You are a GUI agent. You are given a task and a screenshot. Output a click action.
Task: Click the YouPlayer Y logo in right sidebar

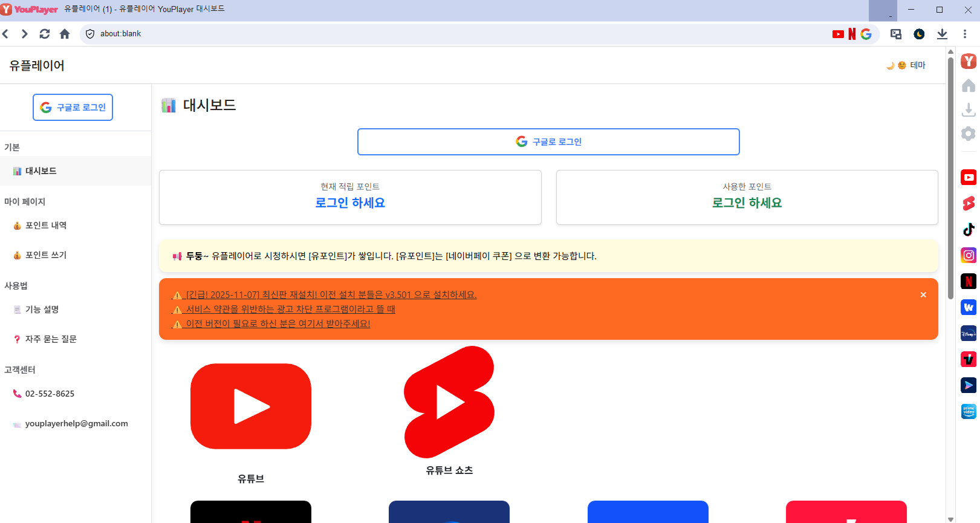[969, 61]
